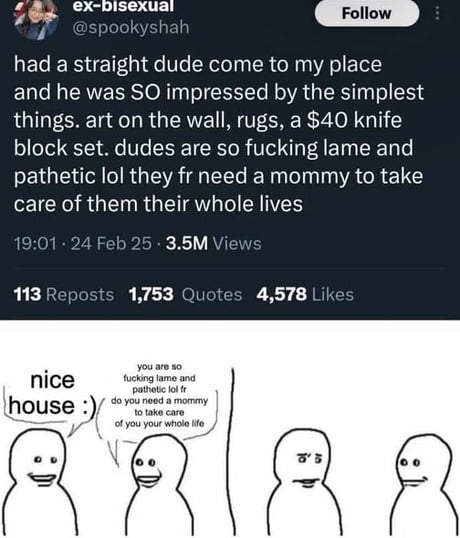
Task: View the 1,753 Quotes list
Action: pos(185,294)
